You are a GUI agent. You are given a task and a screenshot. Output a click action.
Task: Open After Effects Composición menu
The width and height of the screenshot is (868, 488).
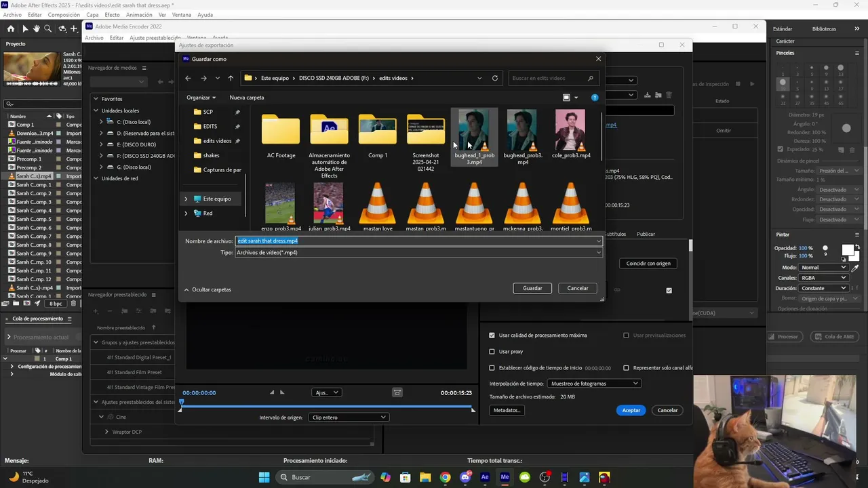(64, 15)
